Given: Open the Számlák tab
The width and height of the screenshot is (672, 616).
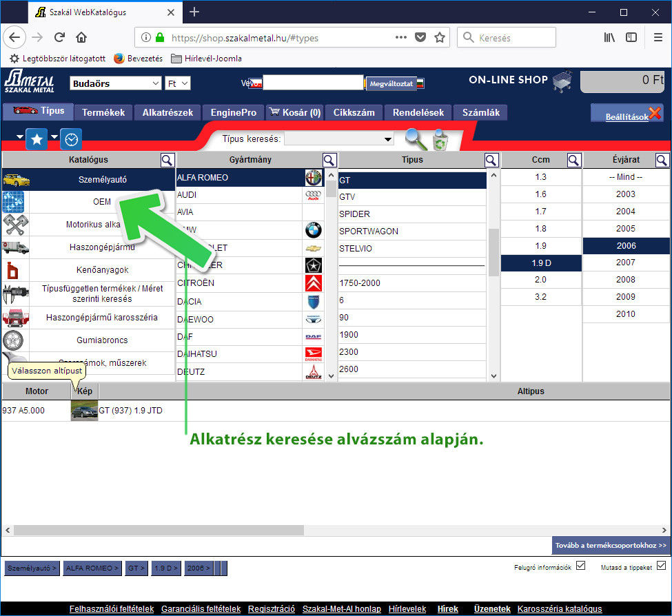Looking at the screenshot, I should click(x=481, y=113).
